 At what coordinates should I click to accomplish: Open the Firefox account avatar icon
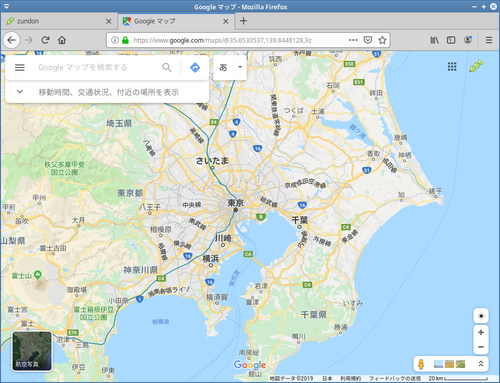tap(468, 40)
